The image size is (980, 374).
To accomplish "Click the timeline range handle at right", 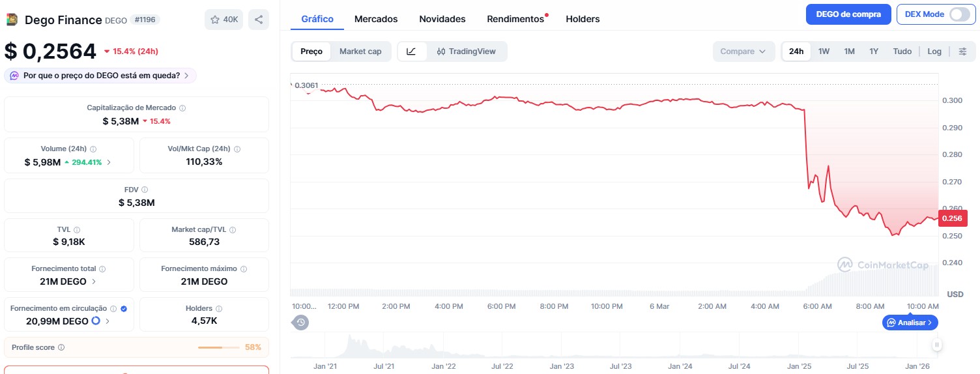I will coord(936,345).
